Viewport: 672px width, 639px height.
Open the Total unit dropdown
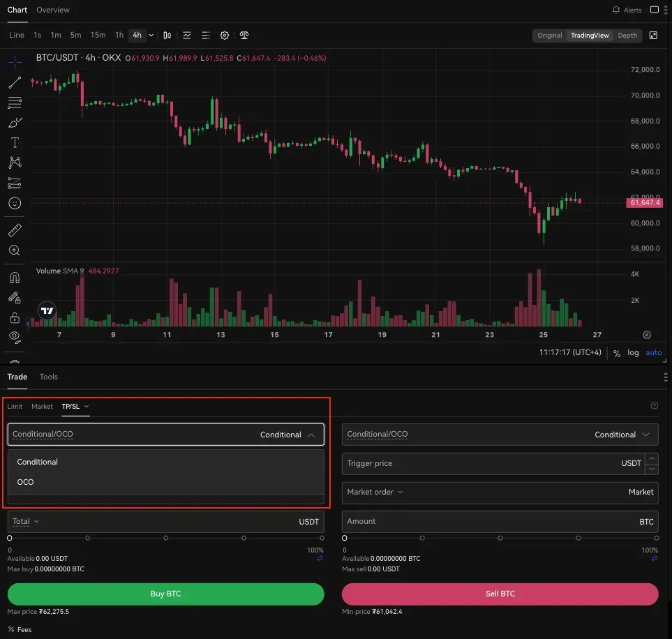tap(26, 521)
